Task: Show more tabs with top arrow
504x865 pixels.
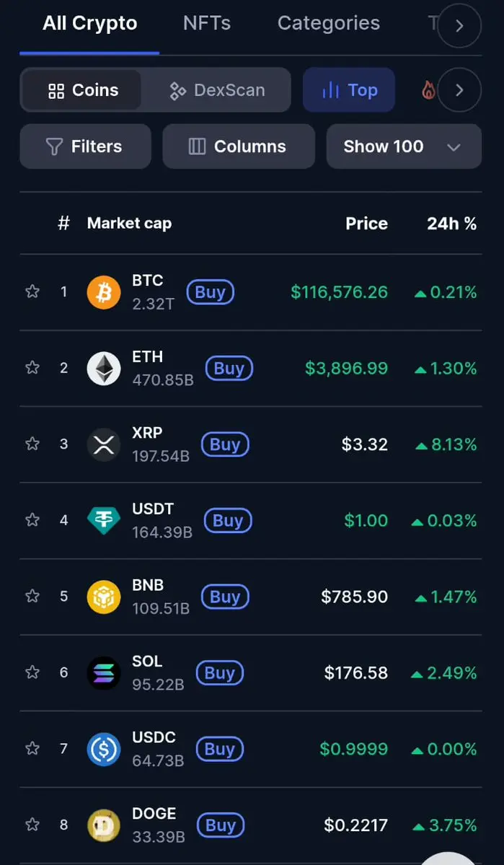Action: click(x=459, y=25)
